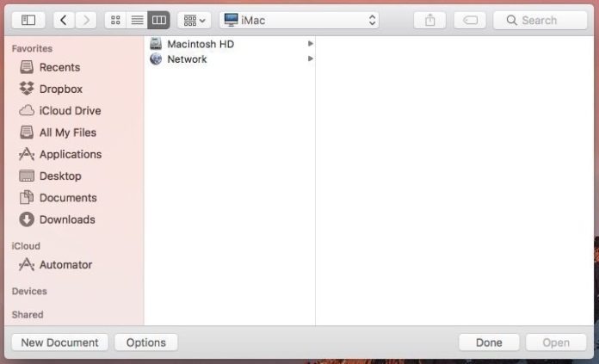This screenshot has width=599, height=364.
Task: Click the Macintosh HD drive icon
Action: tap(156, 44)
